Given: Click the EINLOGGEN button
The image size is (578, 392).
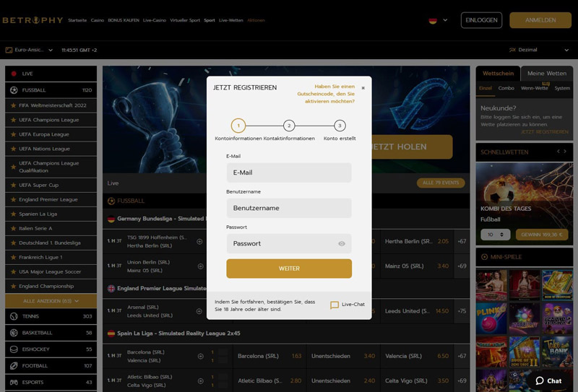Looking at the screenshot, I should click(481, 20).
